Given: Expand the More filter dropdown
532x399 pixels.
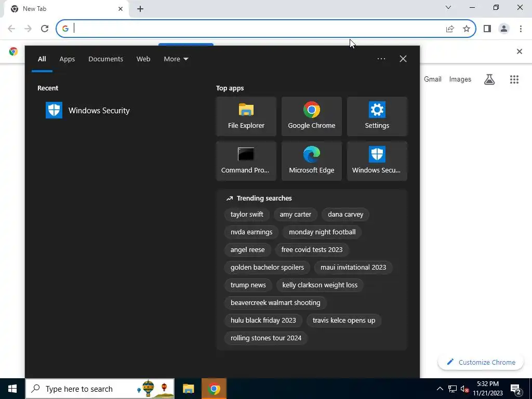Looking at the screenshot, I should 176,59.
